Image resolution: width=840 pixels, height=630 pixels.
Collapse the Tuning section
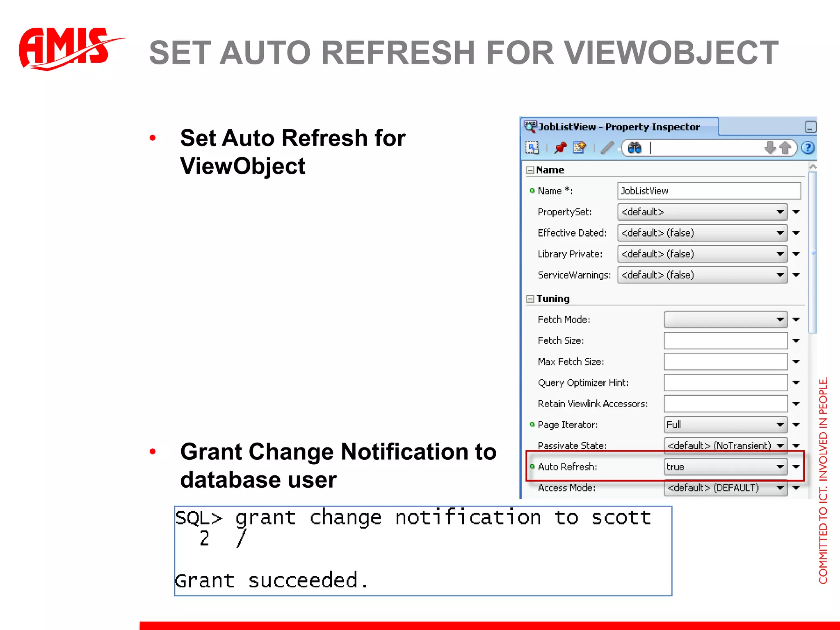tap(530, 299)
